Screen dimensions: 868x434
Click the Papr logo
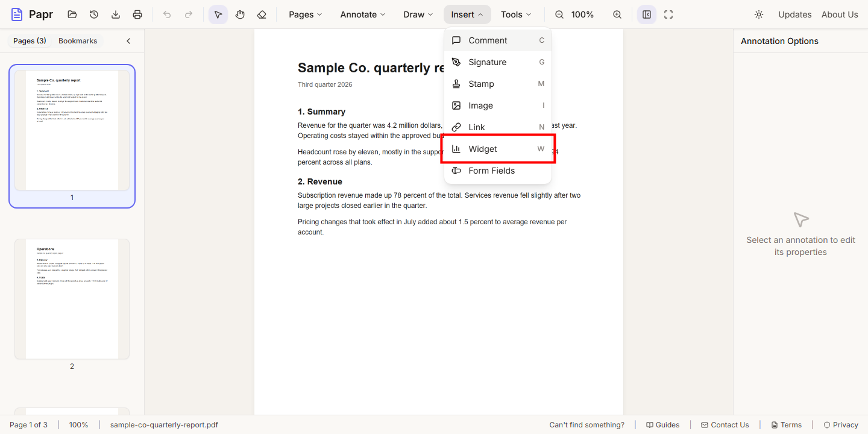coord(32,14)
